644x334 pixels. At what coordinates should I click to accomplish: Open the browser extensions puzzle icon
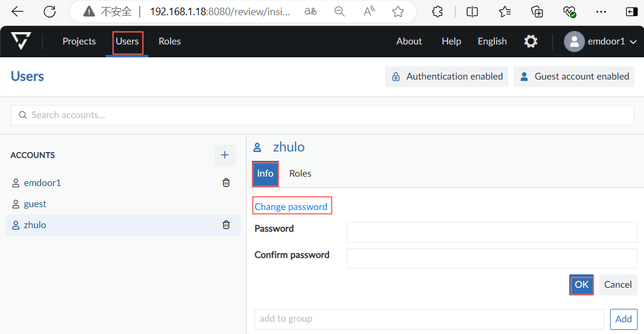pos(437,12)
